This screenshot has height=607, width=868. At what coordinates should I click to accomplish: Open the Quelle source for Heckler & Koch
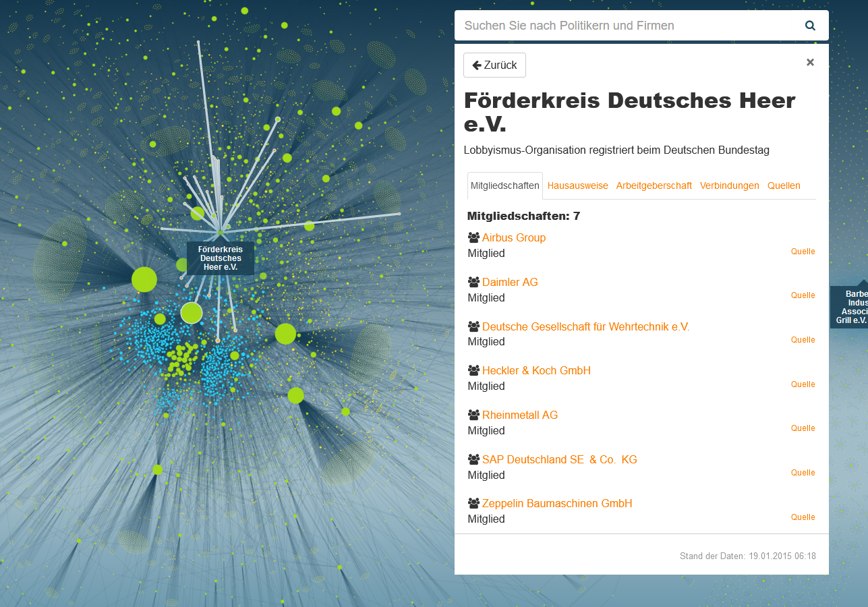[803, 384]
